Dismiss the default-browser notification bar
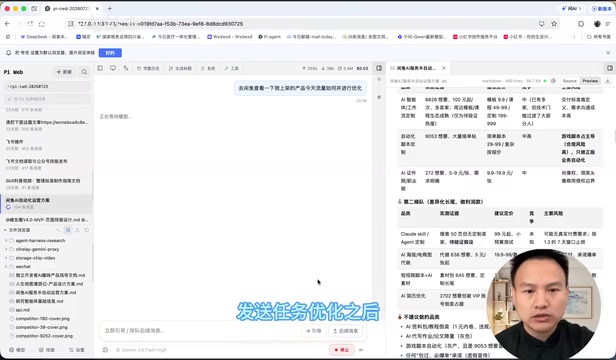The width and height of the screenshot is (616, 360). pos(608,52)
